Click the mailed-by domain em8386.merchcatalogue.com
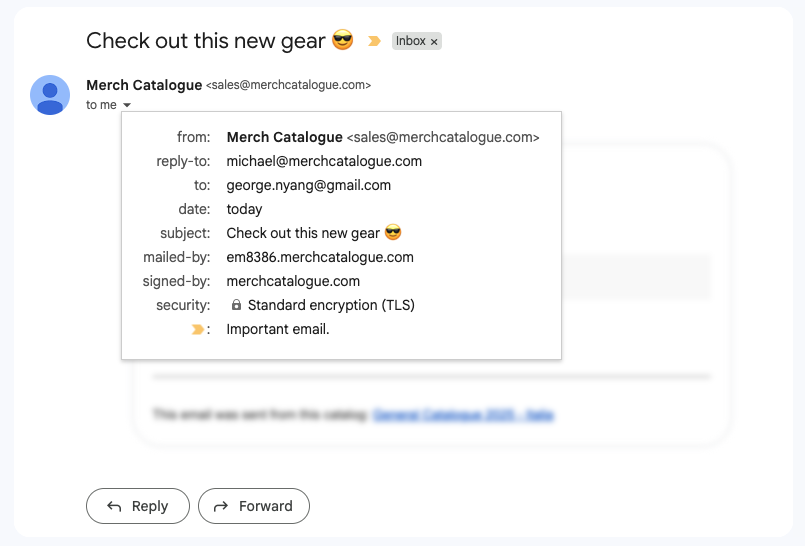805x546 pixels. [x=320, y=257]
